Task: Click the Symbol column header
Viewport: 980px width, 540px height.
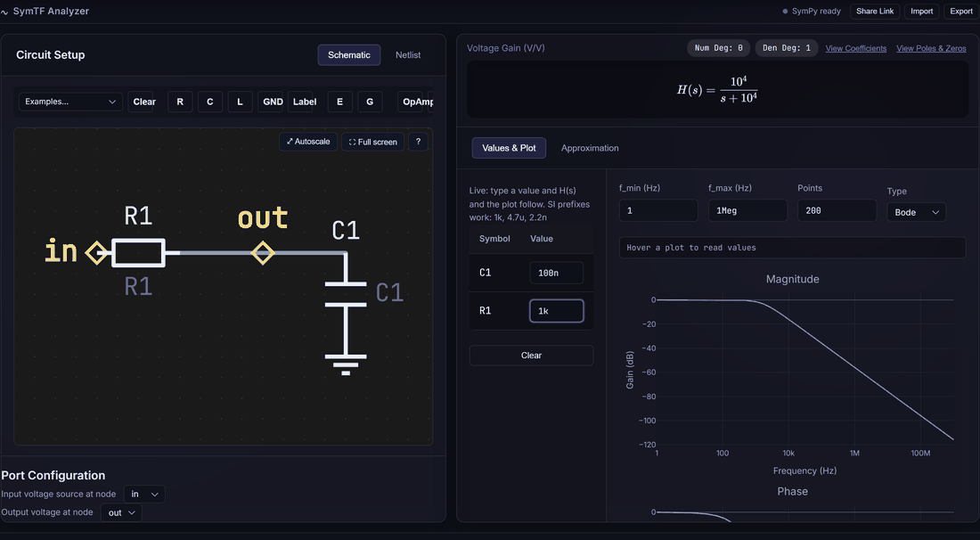Action: [494, 239]
